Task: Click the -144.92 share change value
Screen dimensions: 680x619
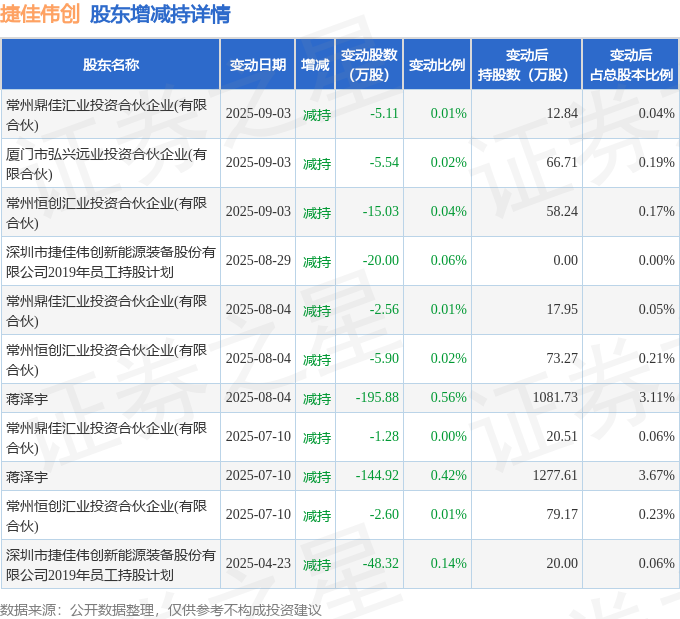Action: pyautogui.click(x=377, y=475)
